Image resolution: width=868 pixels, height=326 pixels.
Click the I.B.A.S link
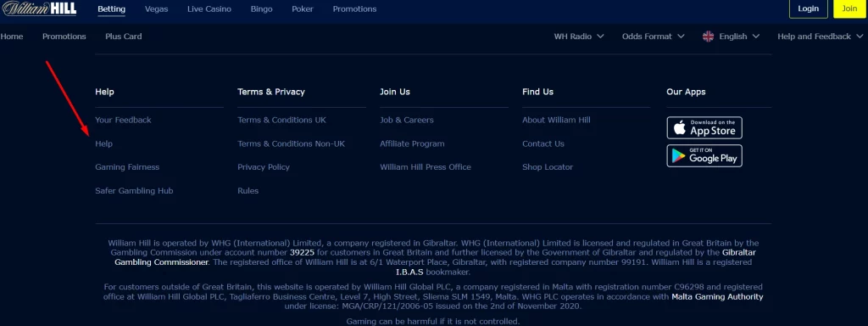409,273
